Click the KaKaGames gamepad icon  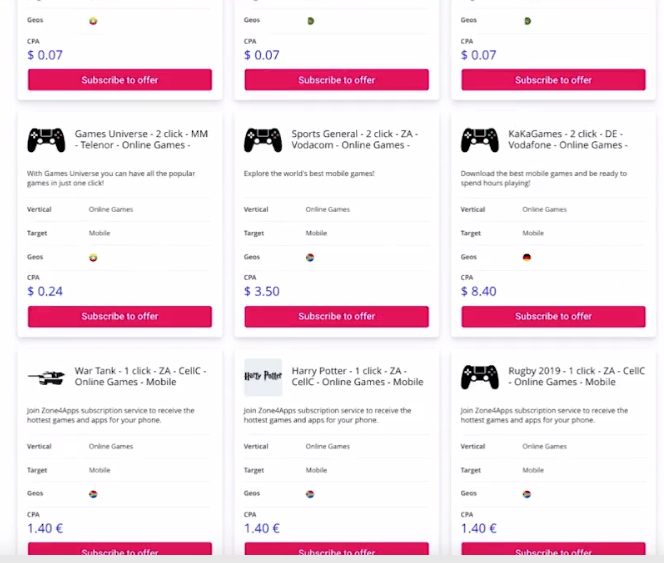[x=480, y=140]
